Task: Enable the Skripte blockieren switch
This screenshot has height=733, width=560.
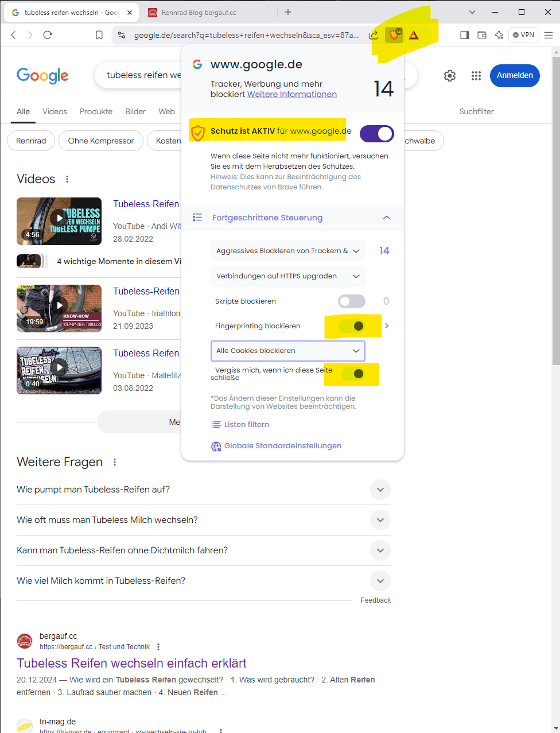Action: coord(351,301)
